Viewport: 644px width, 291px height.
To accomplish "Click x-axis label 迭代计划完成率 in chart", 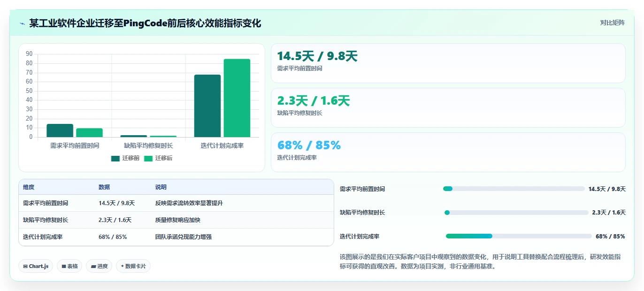I will (x=222, y=145).
